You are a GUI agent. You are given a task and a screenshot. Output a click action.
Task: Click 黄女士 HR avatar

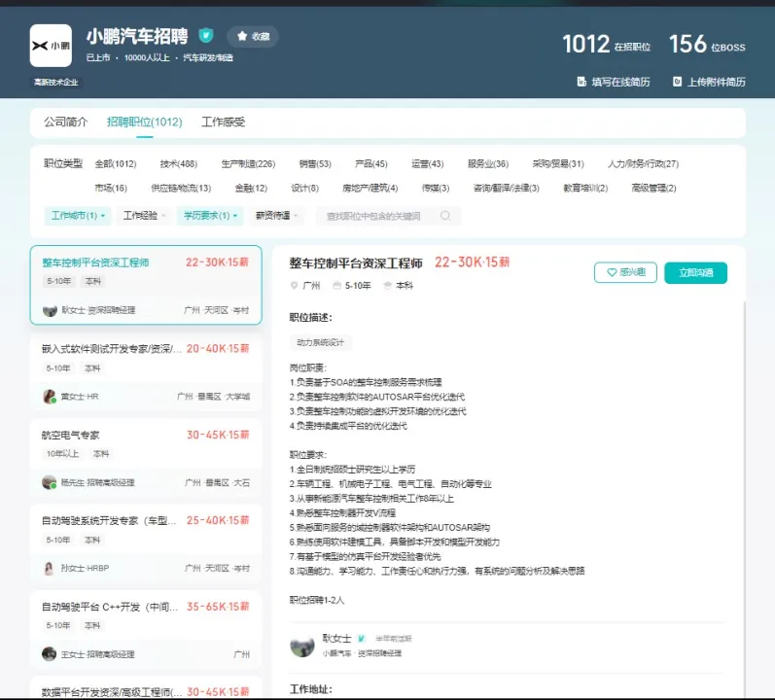[x=50, y=397]
